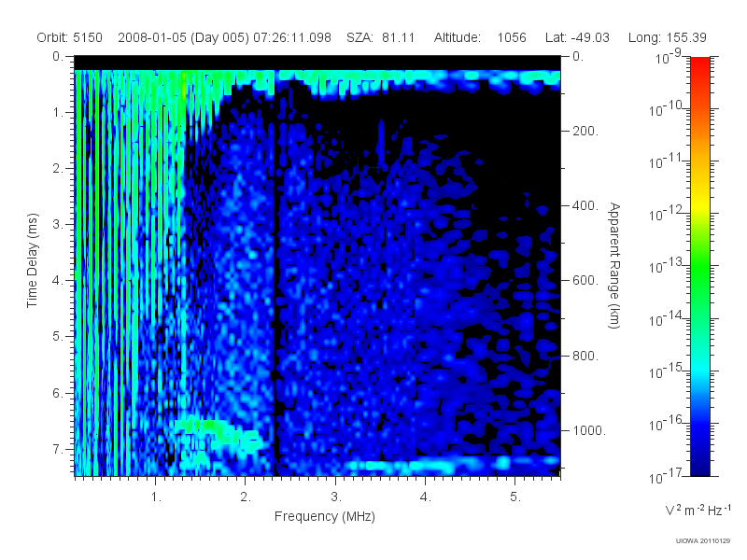Image resolution: width=747 pixels, height=560 pixels.
Task: Click color bar label '10⁻¹⁰'
Action: pos(667,109)
